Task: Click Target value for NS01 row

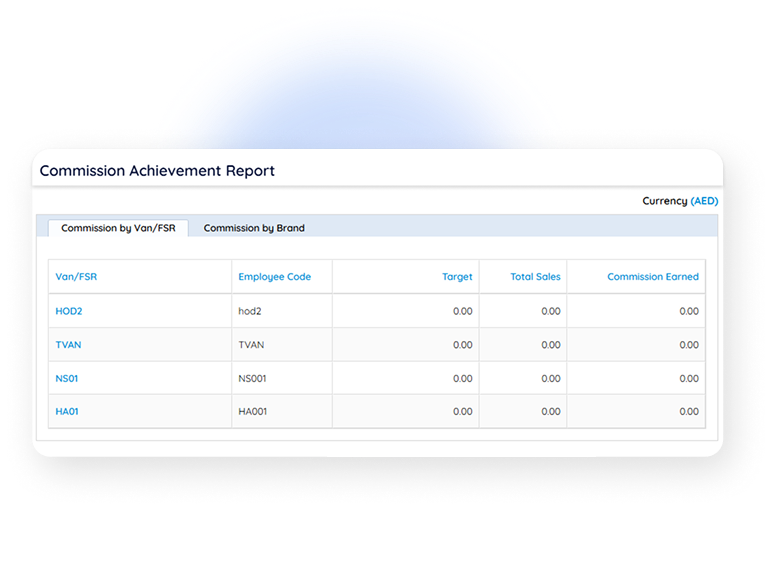Action: [463, 379]
